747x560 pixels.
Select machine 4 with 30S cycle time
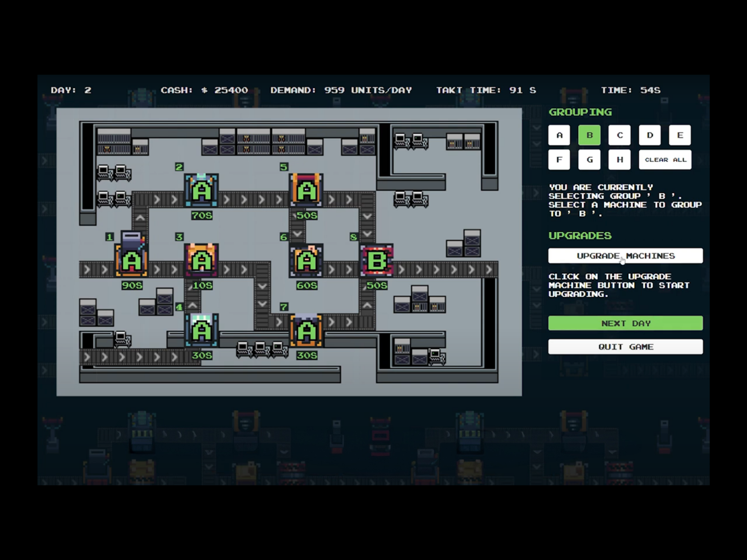pos(201,329)
